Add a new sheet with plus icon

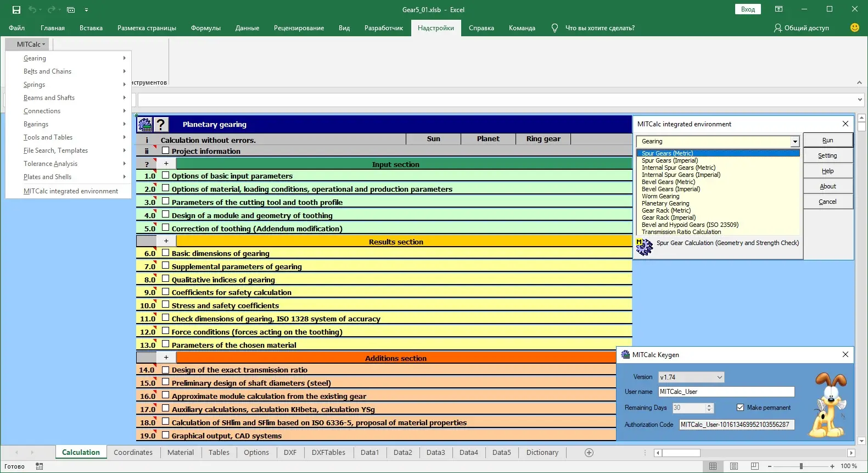tap(589, 453)
